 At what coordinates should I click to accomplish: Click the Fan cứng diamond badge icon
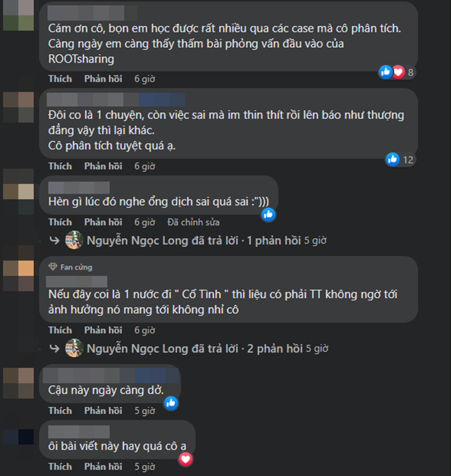53,267
